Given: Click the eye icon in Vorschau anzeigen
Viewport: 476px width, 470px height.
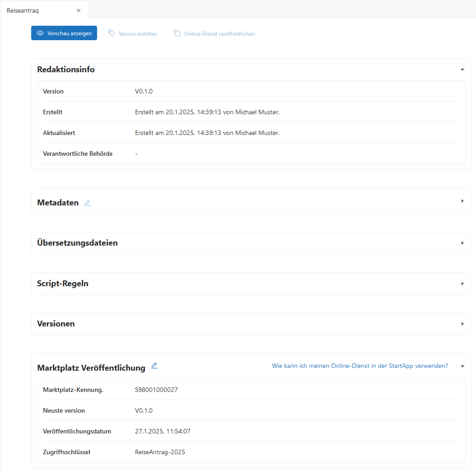Looking at the screenshot, I should pyautogui.click(x=40, y=33).
